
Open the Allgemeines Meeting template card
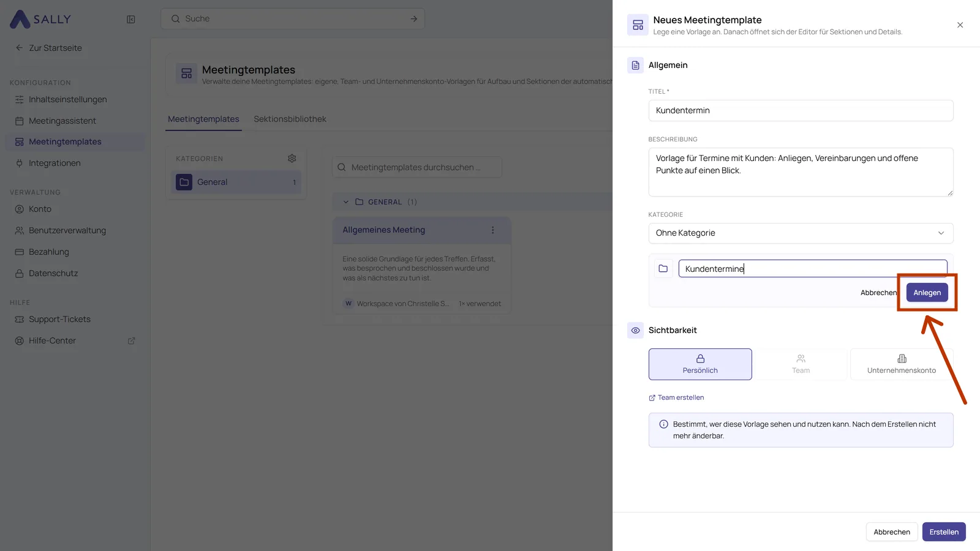click(421, 265)
